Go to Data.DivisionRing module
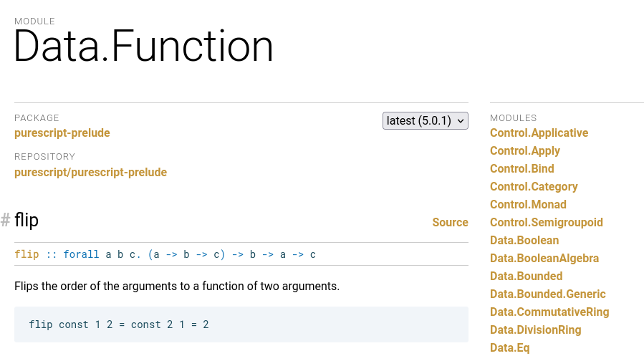 [x=535, y=330]
